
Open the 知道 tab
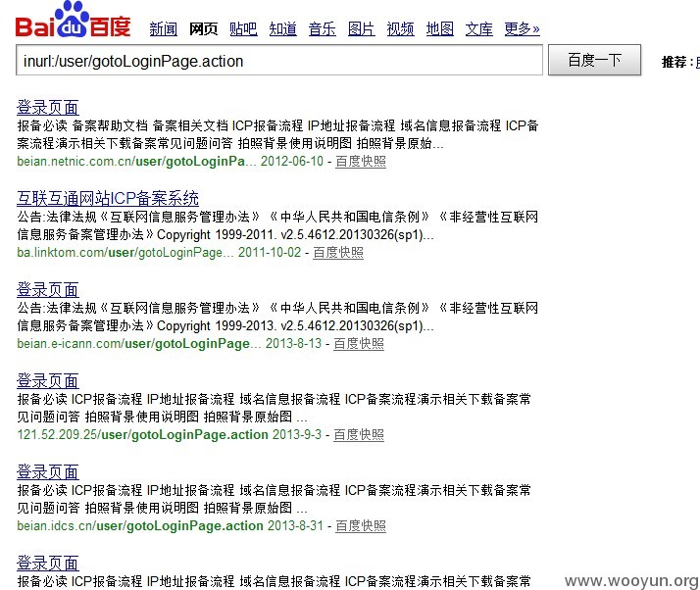point(282,29)
